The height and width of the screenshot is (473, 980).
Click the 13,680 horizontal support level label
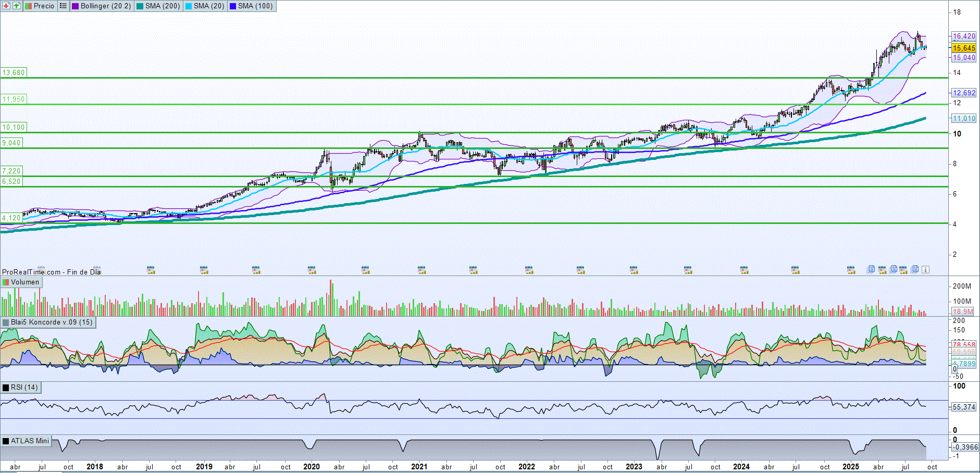(14, 72)
